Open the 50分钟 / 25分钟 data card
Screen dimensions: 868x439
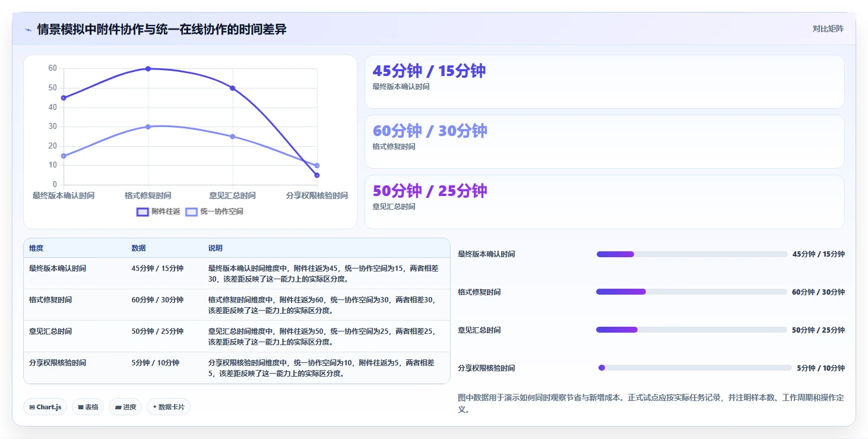pos(604,202)
